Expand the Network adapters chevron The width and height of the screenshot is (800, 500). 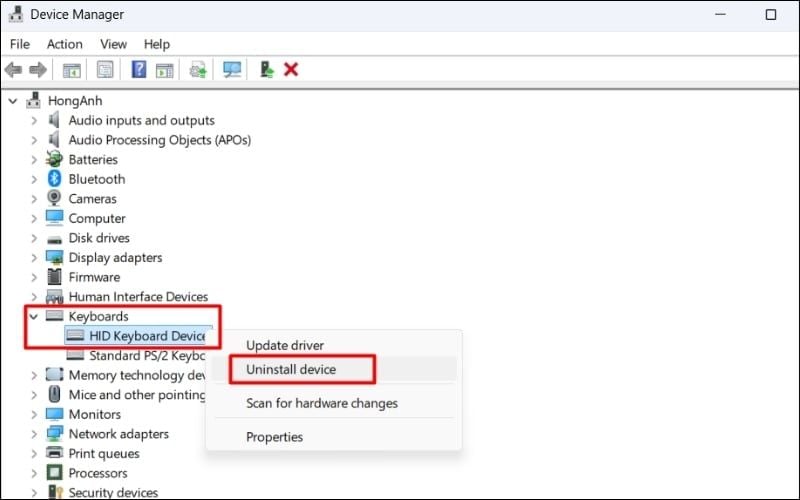pyautogui.click(x=34, y=434)
